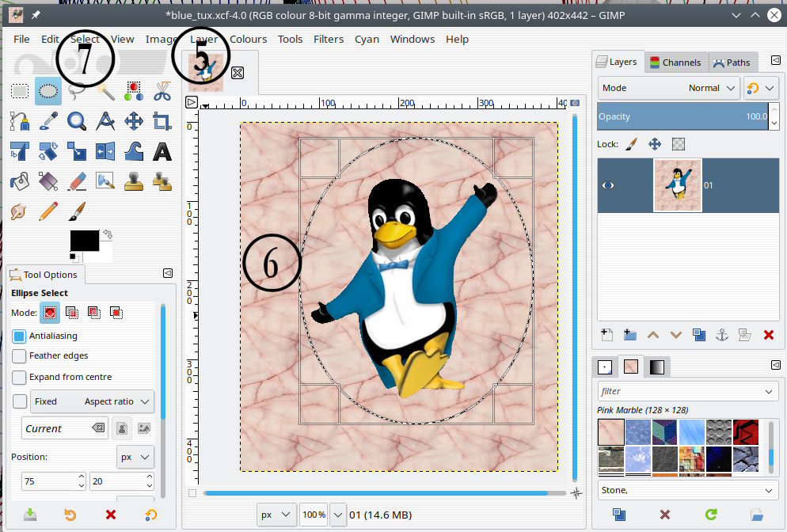Open the Position px unit dropdown

point(135,458)
